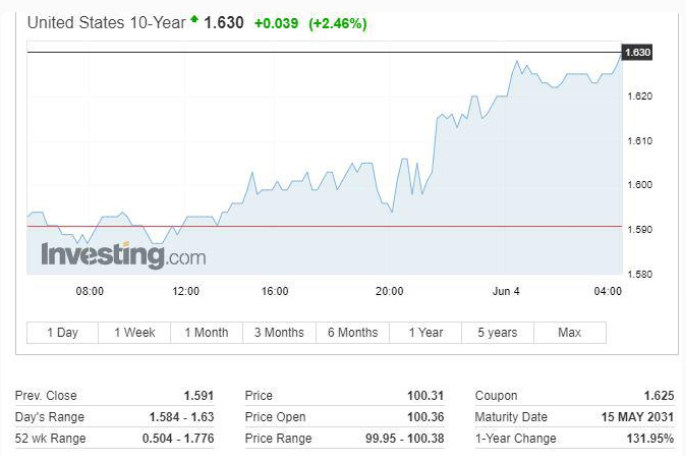Switch to the 1 Year chart
The height and width of the screenshot is (456, 686).
point(426,333)
